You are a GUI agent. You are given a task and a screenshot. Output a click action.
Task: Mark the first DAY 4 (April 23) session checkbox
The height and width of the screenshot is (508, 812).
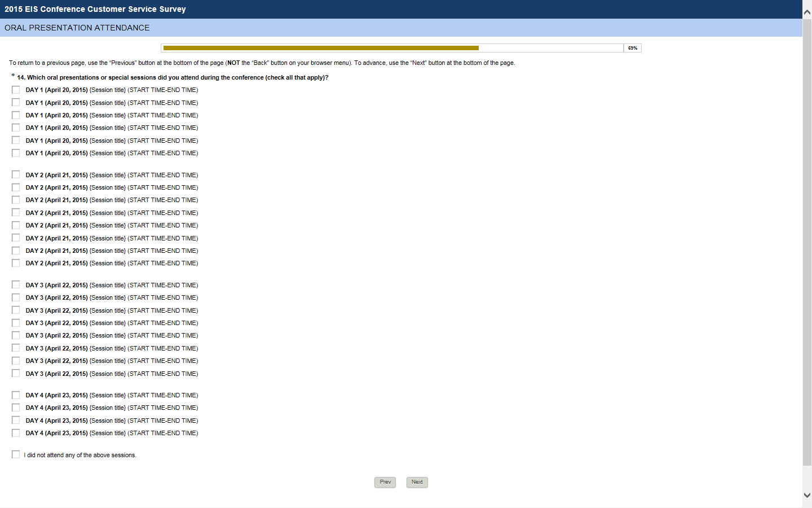16,395
